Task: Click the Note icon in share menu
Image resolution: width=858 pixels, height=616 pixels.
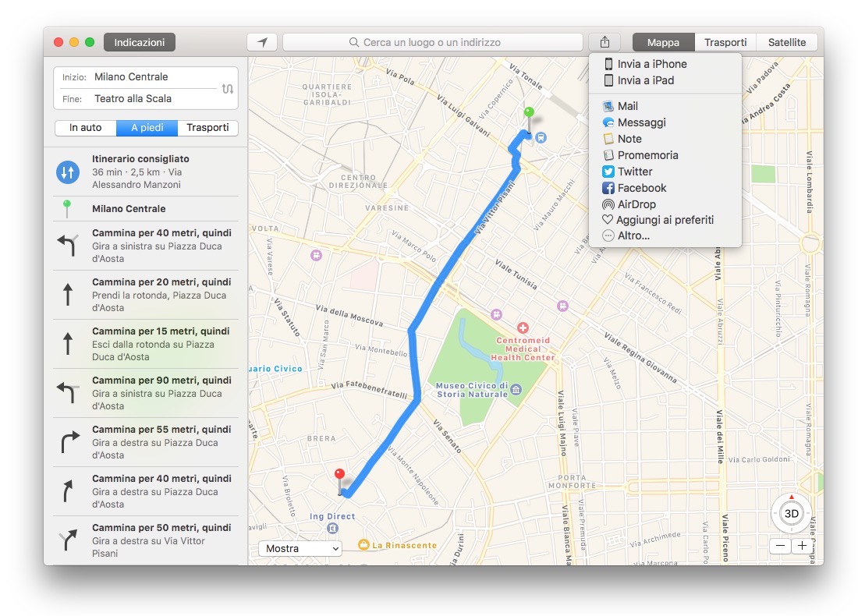Action: click(608, 139)
